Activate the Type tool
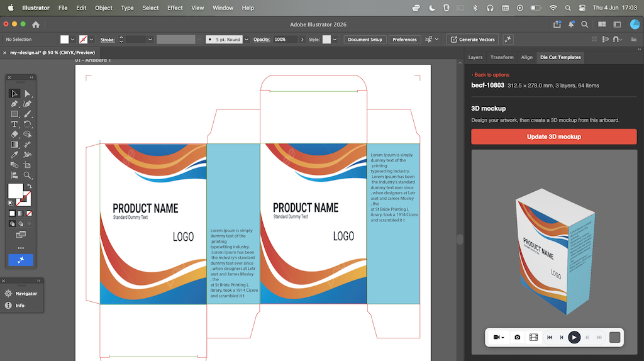The height and width of the screenshot is (361, 644). (x=14, y=124)
